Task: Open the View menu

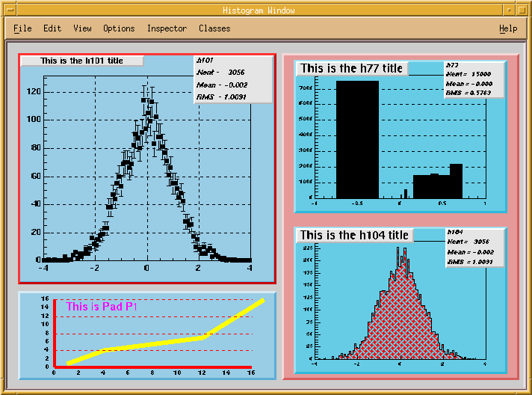Action: [x=82, y=28]
